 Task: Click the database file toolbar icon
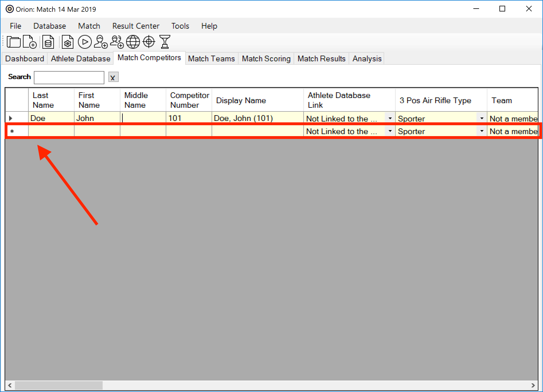click(x=48, y=42)
